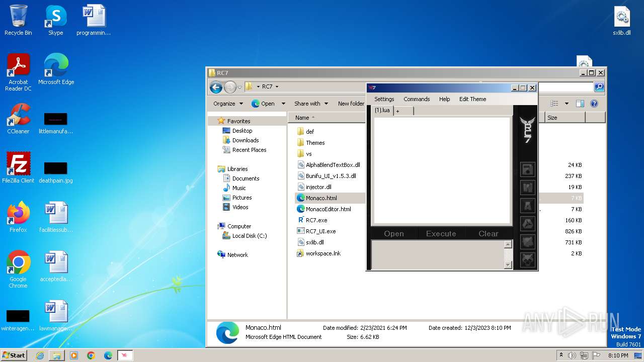Open the Share with dropdown
This screenshot has width=644, height=362.
[x=311, y=104]
